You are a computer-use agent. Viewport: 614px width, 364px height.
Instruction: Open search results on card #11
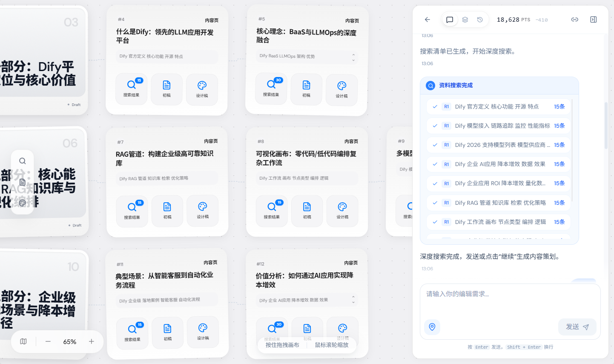click(x=132, y=333)
